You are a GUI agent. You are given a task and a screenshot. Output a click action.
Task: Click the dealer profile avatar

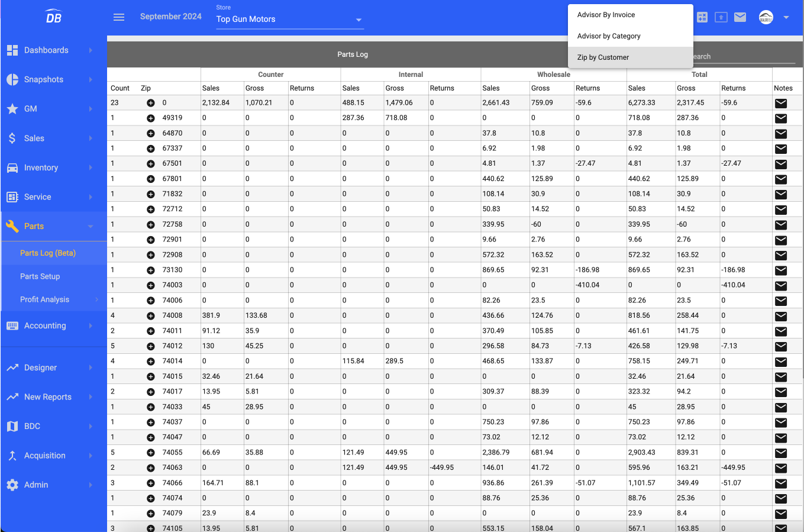[766, 17]
